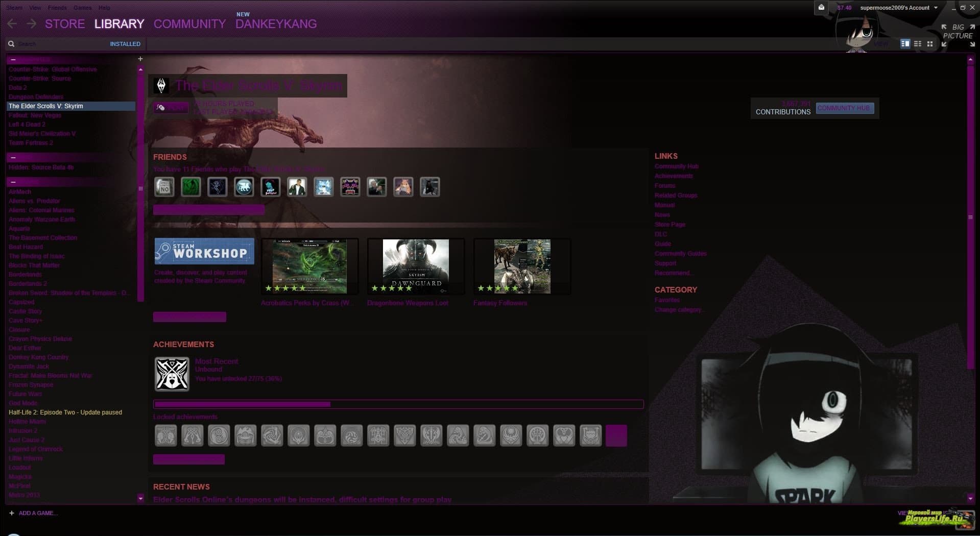Open the pixel-art cat friend avatar
Image resolution: width=980 pixels, height=536 pixels.
coord(350,187)
